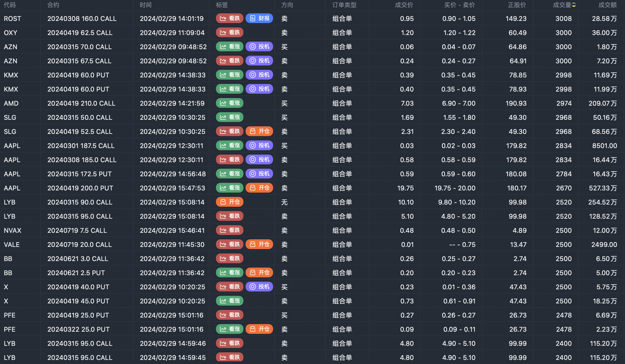The width and height of the screenshot is (625, 364).
Task: Open the ROST ticker symbol
Action: tap(13, 18)
